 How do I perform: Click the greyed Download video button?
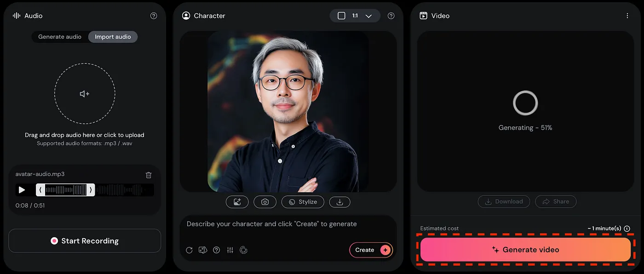[x=504, y=201]
